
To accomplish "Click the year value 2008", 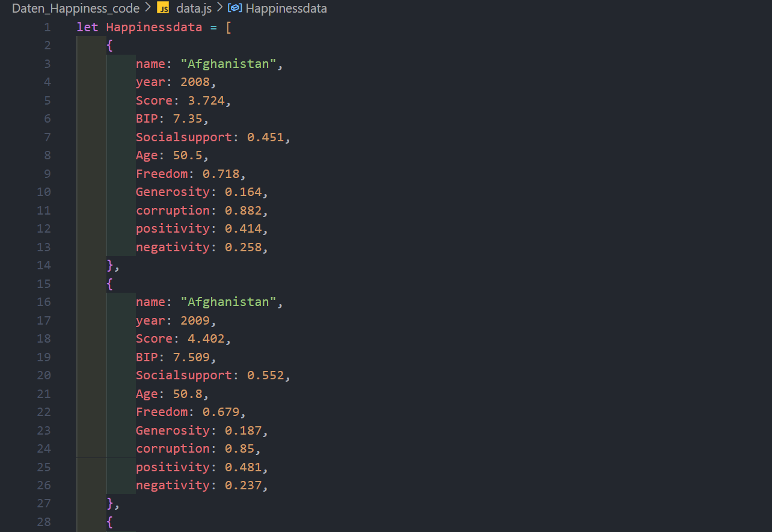I will pyautogui.click(x=195, y=82).
